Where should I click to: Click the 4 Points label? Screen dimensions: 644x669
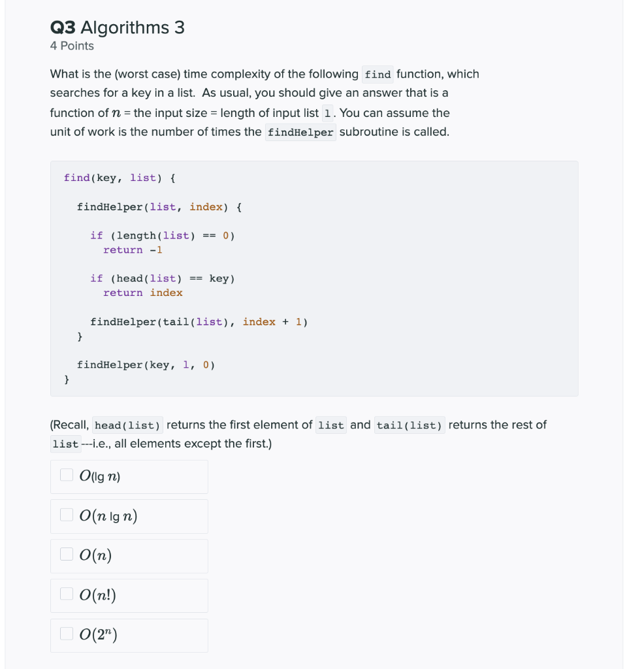pos(71,46)
